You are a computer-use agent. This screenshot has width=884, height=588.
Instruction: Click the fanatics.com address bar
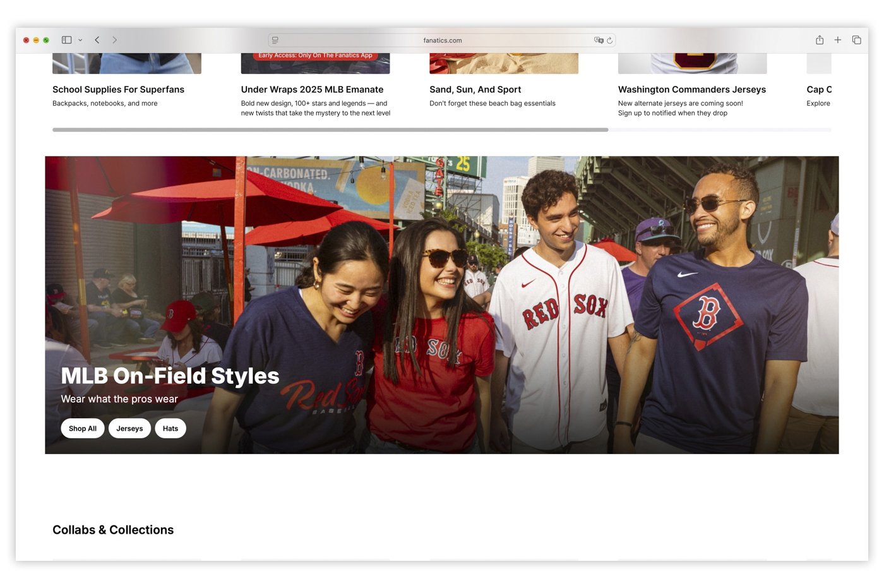pos(442,40)
